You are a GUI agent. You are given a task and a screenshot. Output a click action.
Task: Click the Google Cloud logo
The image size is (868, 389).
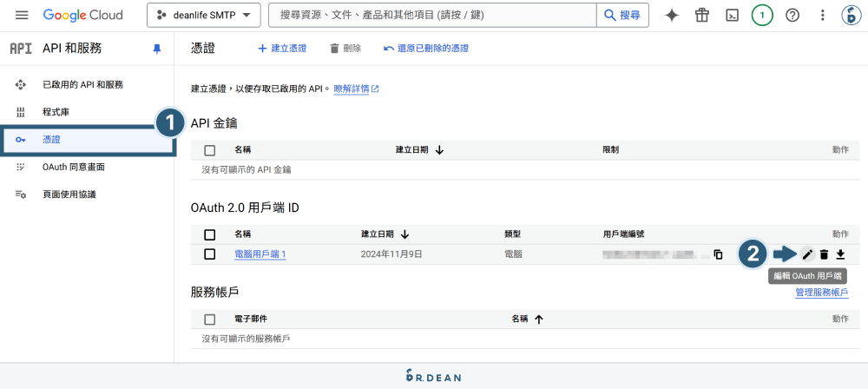click(x=83, y=16)
